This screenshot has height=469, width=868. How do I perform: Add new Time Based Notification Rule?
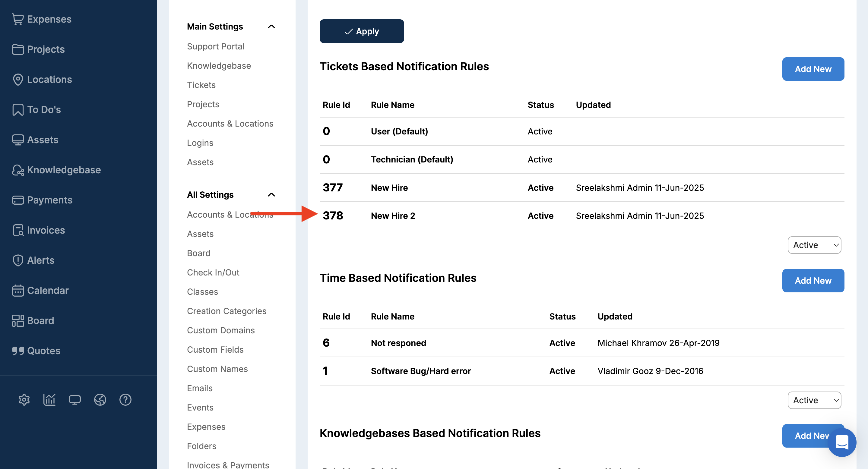pyautogui.click(x=813, y=280)
